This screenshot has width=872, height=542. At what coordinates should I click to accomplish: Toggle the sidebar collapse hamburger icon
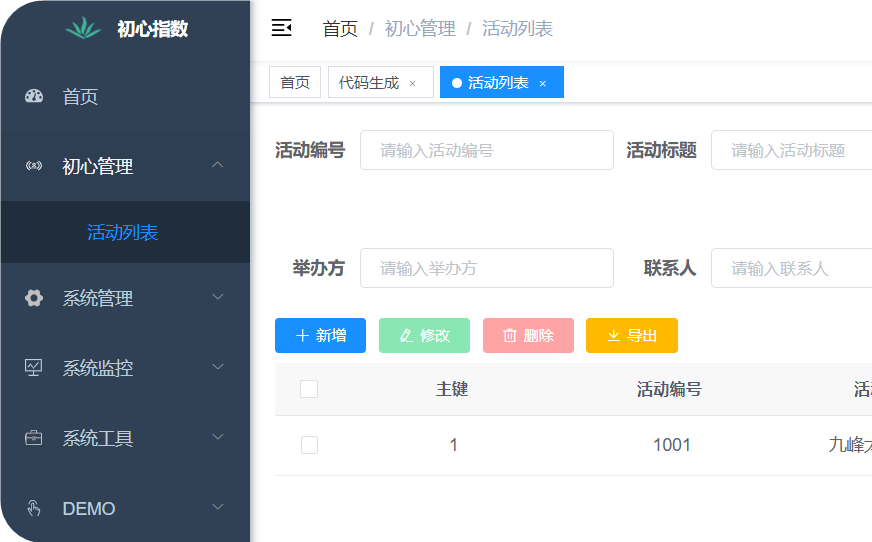tap(282, 28)
